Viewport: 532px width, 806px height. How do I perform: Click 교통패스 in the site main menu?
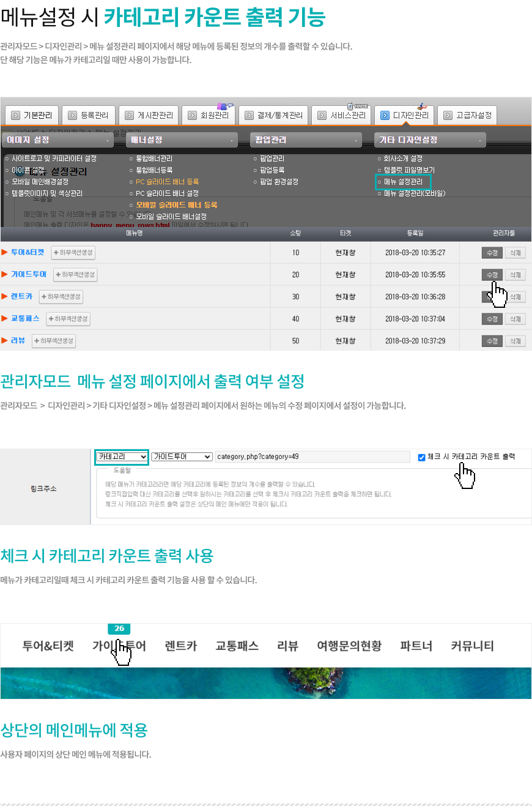(237, 646)
